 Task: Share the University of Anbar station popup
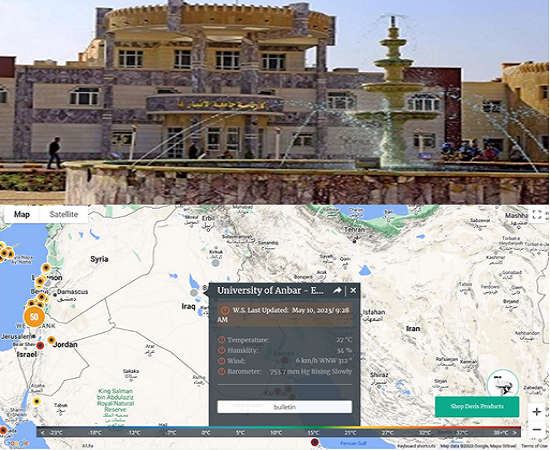(337, 290)
